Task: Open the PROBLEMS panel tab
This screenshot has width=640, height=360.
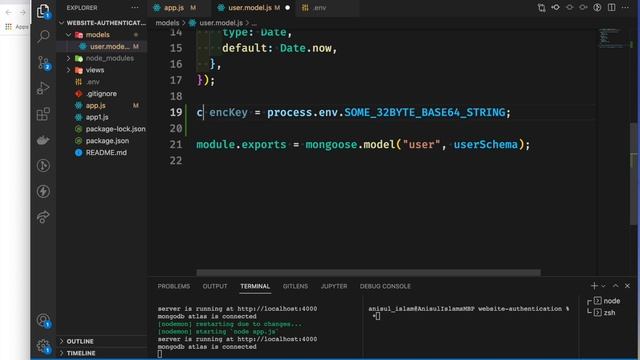Action: [174, 286]
